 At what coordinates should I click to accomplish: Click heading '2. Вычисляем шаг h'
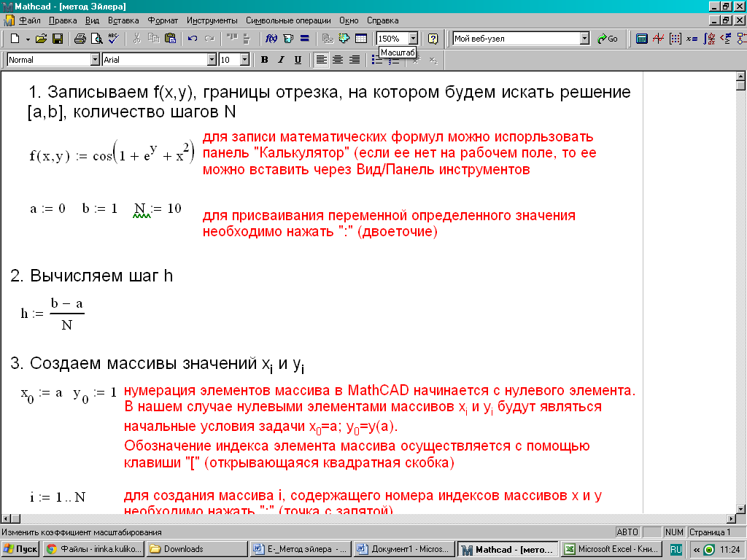click(91, 275)
